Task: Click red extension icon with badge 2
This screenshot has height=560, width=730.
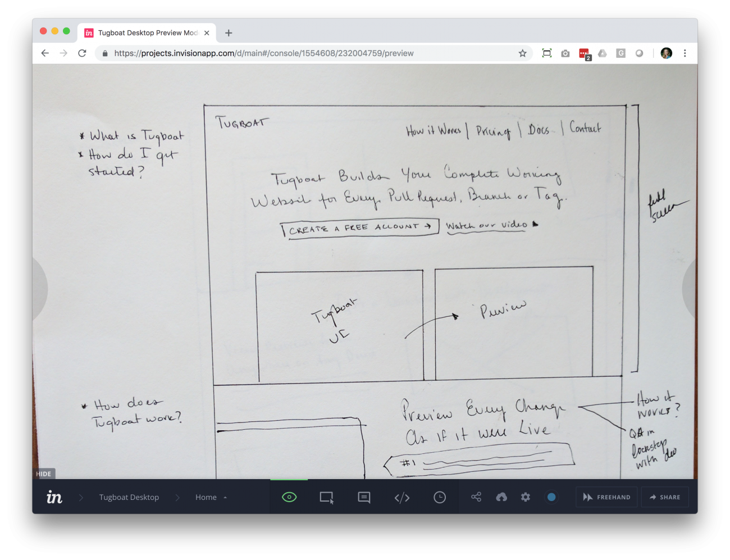Action: pyautogui.click(x=585, y=54)
